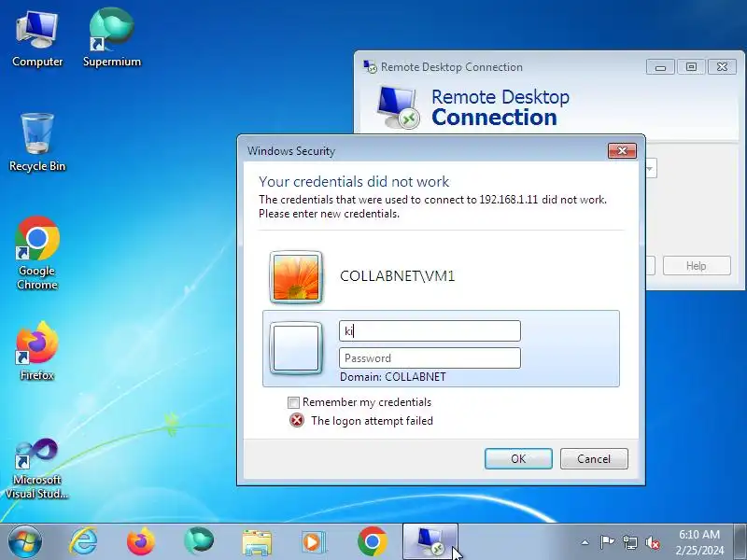Open the Windows Start menu orb
The height and width of the screenshot is (560, 747).
pos(25,542)
